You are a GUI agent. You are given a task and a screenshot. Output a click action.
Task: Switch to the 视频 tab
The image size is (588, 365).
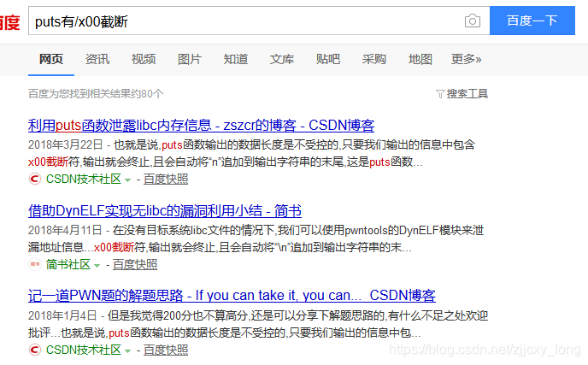pyautogui.click(x=144, y=59)
